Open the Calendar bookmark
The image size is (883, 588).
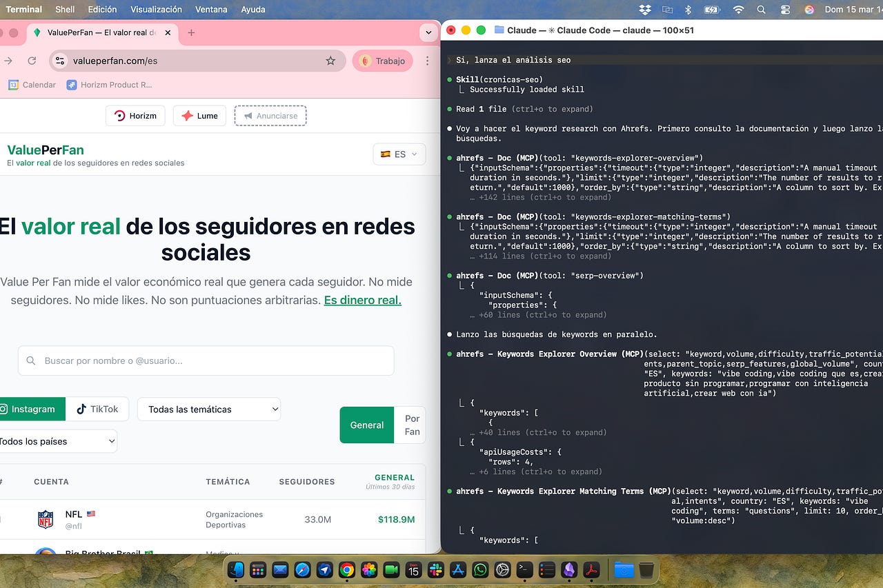[32, 85]
